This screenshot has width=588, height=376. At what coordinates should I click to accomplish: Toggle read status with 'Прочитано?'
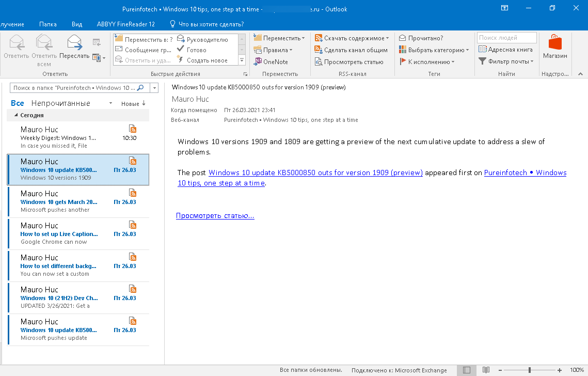421,38
